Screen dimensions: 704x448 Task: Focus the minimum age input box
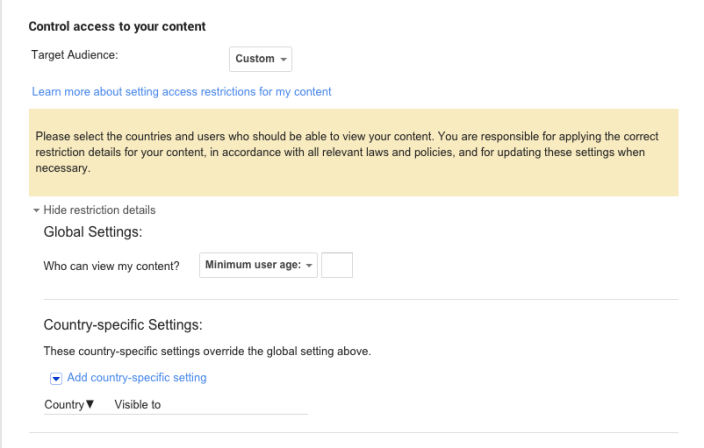[338, 265]
